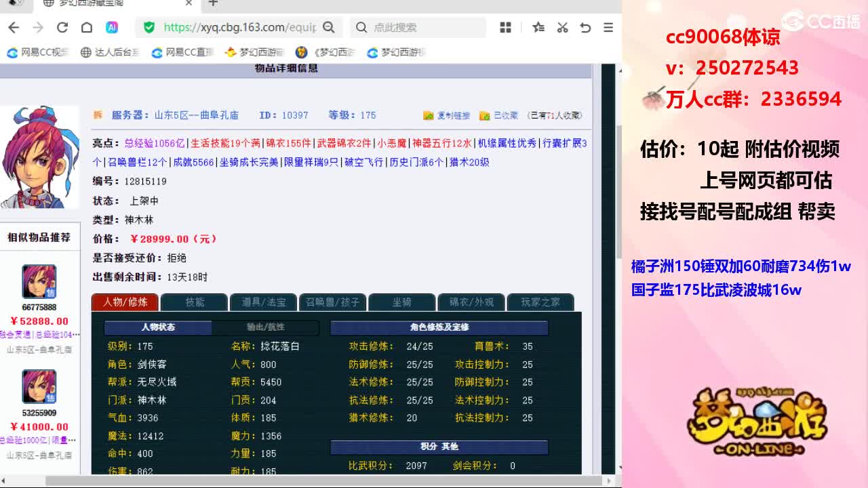Click the magnifier in the address bar

tap(329, 27)
